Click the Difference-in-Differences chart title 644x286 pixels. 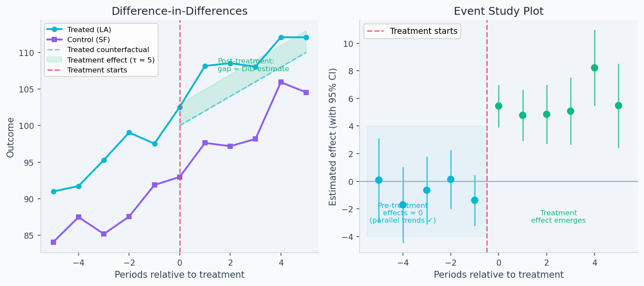(x=179, y=11)
